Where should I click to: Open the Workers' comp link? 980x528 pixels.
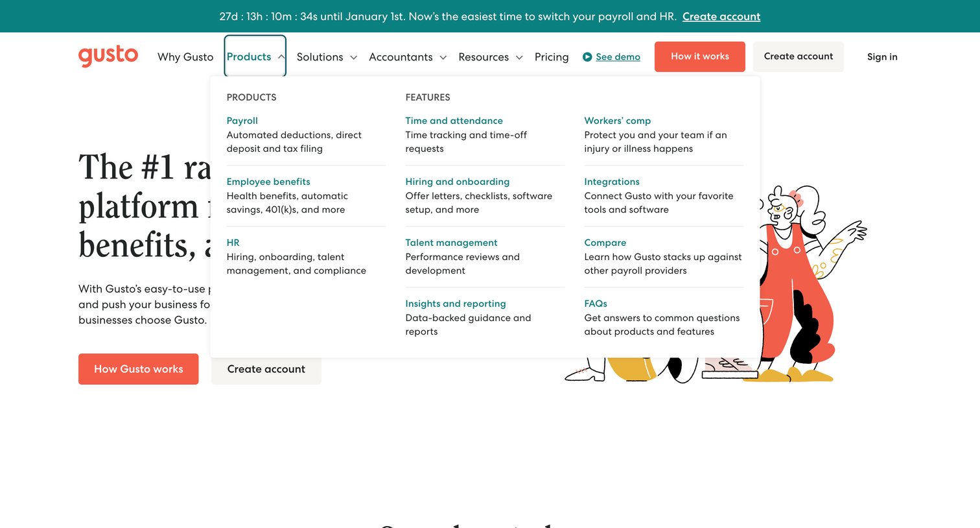(x=618, y=121)
